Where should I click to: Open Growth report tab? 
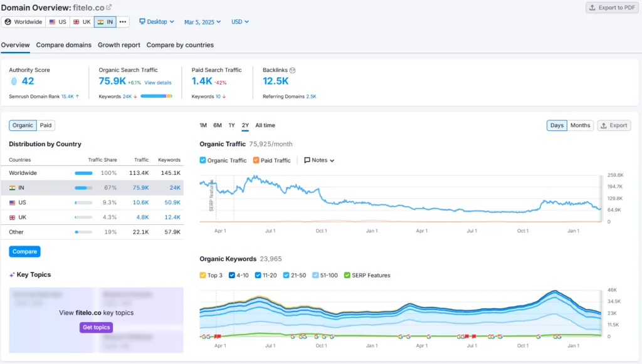point(118,45)
